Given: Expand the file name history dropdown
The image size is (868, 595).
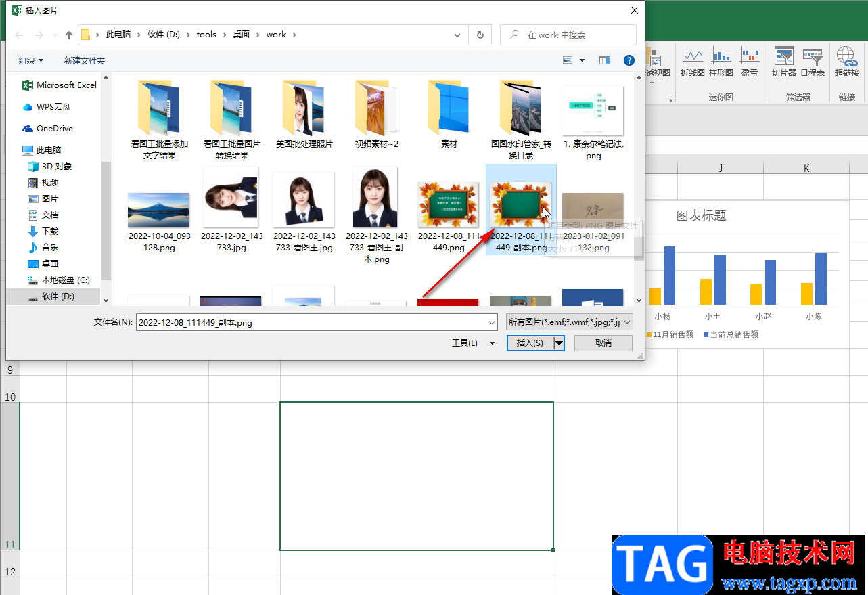Looking at the screenshot, I should coord(491,323).
